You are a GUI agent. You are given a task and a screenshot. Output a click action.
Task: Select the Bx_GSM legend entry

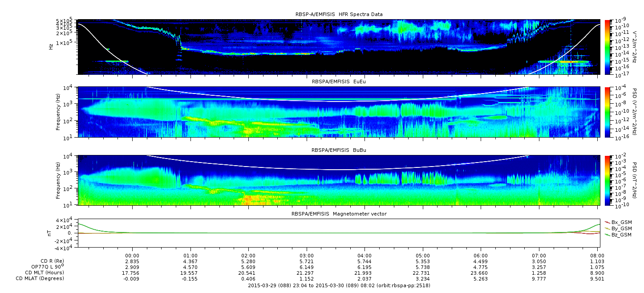pos(621,222)
